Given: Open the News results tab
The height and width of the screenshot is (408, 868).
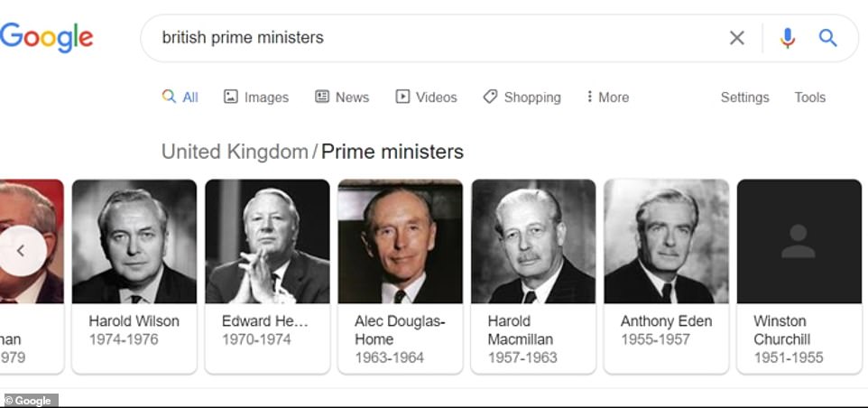Looking at the screenshot, I should pos(342,97).
